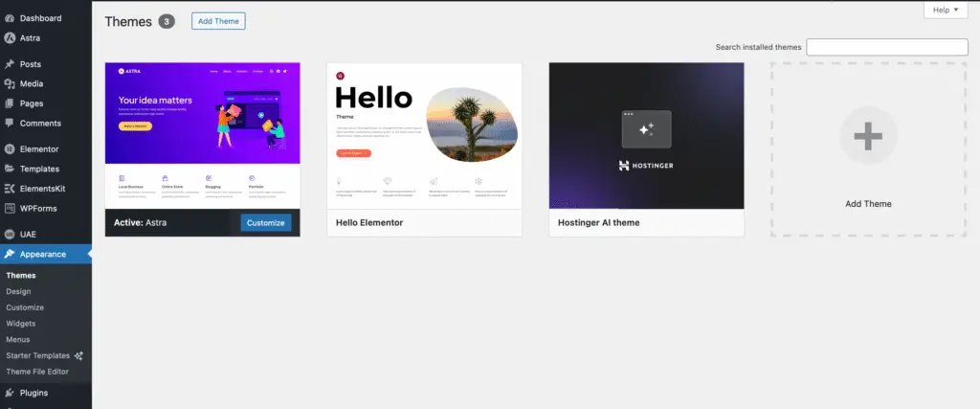The height and width of the screenshot is (409, 980).
Task: Click the Hostinger AI theme thumbnail
Action: (646, 135)
